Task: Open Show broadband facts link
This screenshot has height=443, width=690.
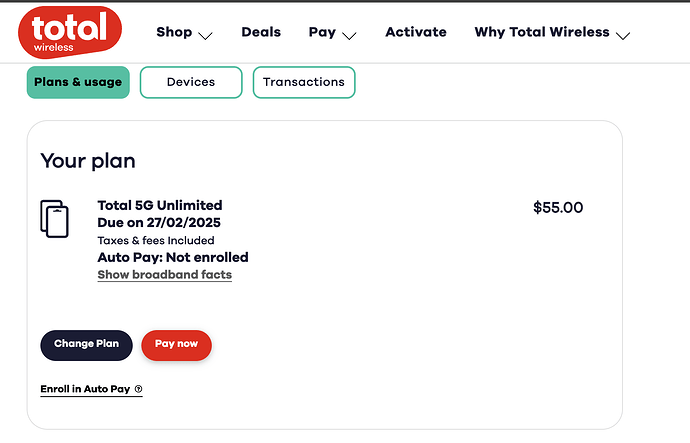Action: pyautogui.click(x=165, y=275)
